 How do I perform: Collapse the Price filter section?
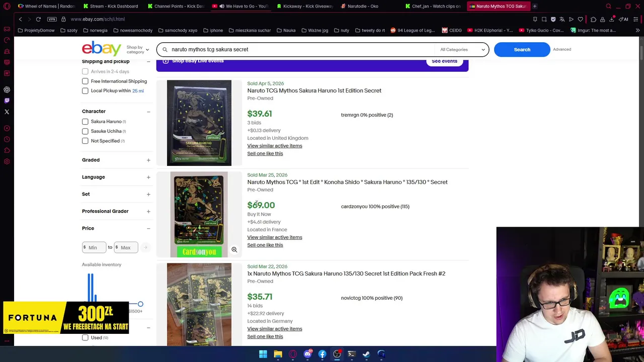148,228
